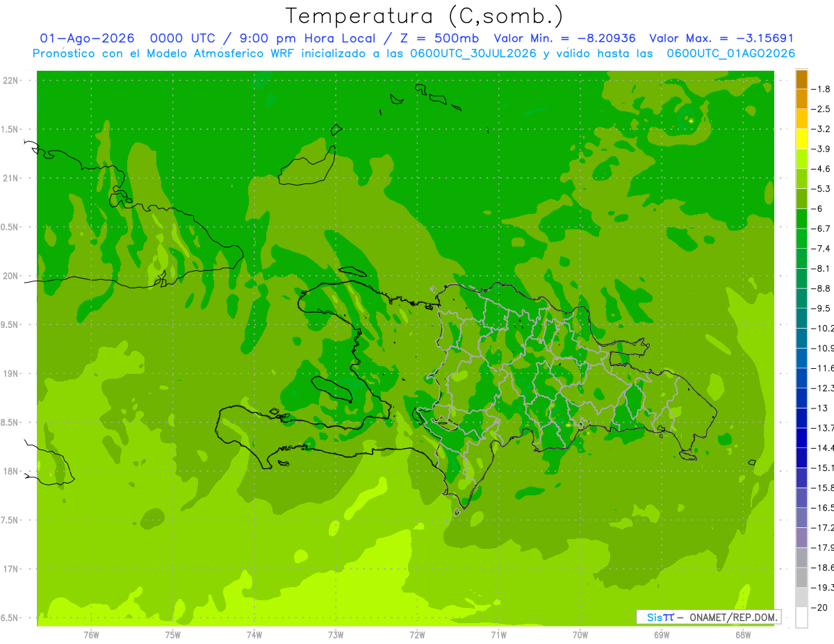
Task: Click the lime swatch between -3.9 and -4.6
Action: point(801,159)
